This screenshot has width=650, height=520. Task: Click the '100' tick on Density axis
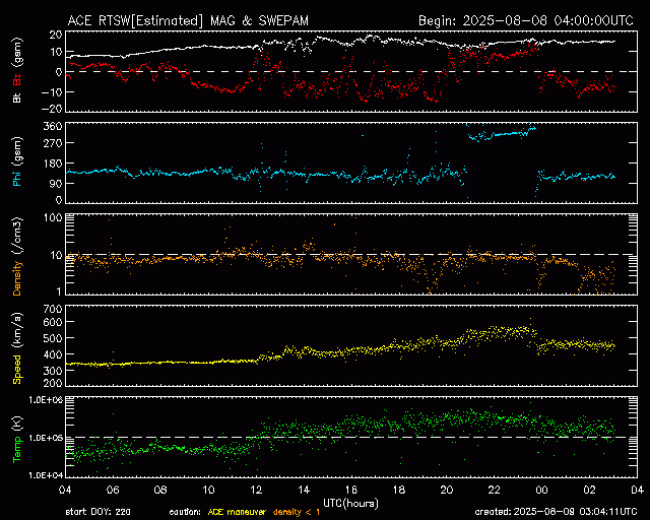[x=53, y=218]
